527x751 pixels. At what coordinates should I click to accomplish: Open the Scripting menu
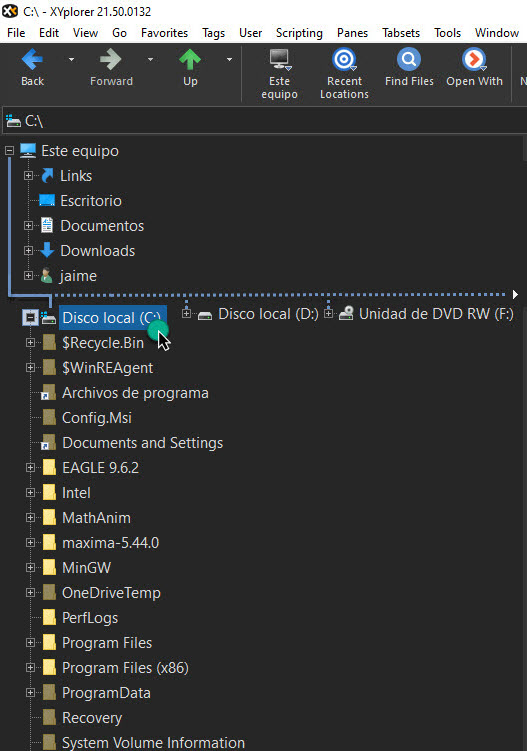click(x=299, y=33)
